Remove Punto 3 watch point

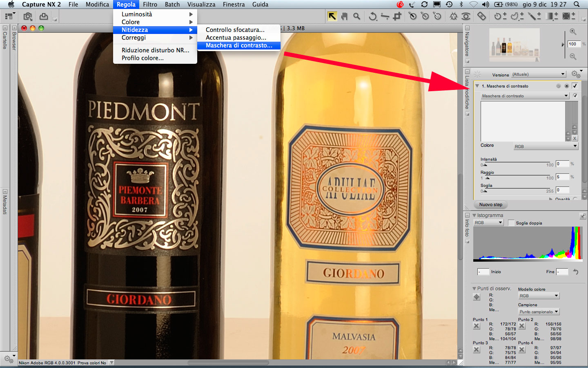477,350
